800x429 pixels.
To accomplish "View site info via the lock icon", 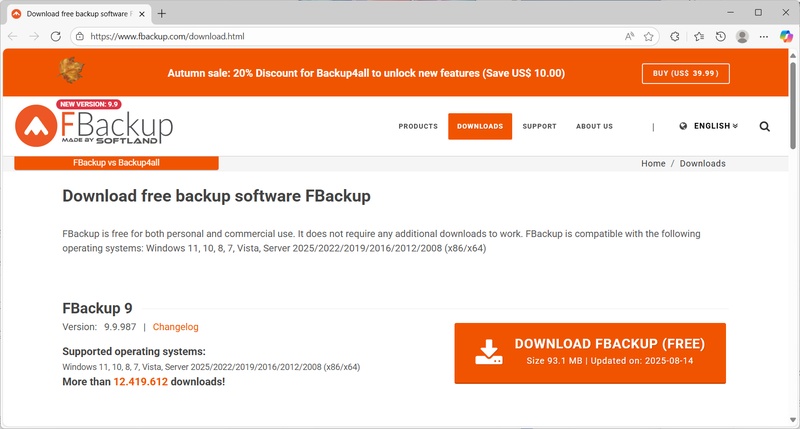I will [x=80, y=36].
